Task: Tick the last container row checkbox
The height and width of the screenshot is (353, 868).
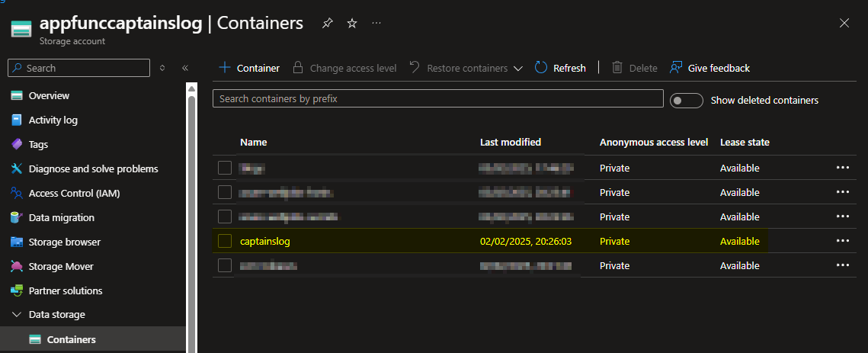Action: coord(225,265)
